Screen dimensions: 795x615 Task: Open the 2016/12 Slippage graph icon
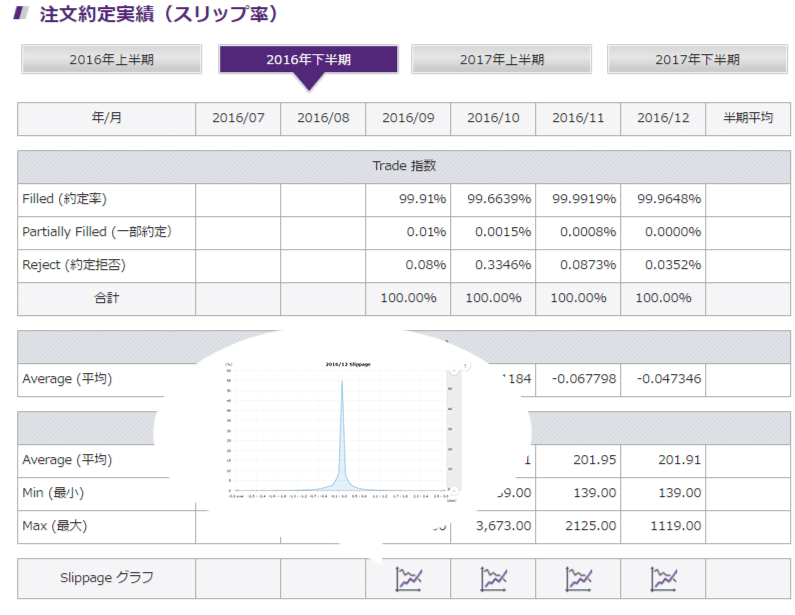[x=663, y=579]
